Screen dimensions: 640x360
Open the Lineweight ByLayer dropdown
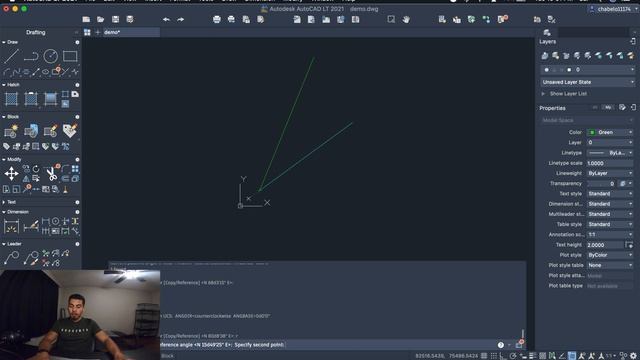click(610, 173)
